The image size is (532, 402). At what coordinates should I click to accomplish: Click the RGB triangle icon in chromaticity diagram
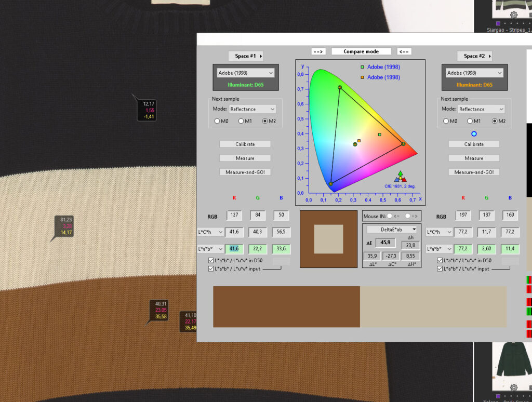coord(400,177)
